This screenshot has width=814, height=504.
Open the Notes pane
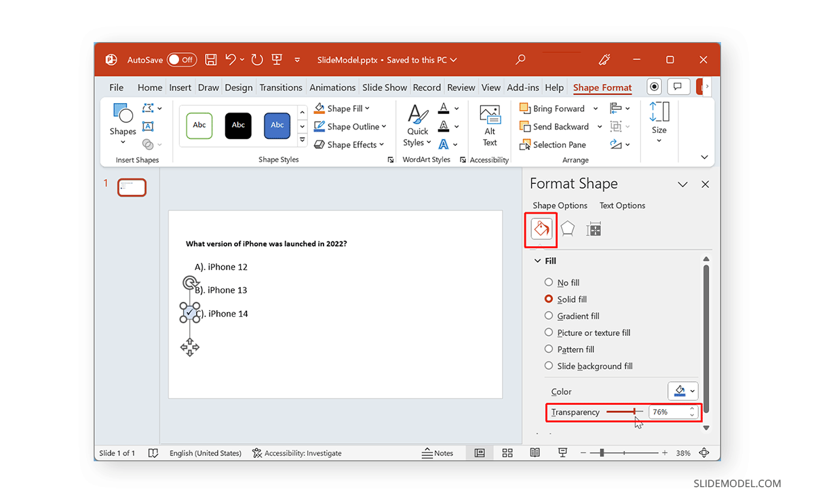(438, 453)
